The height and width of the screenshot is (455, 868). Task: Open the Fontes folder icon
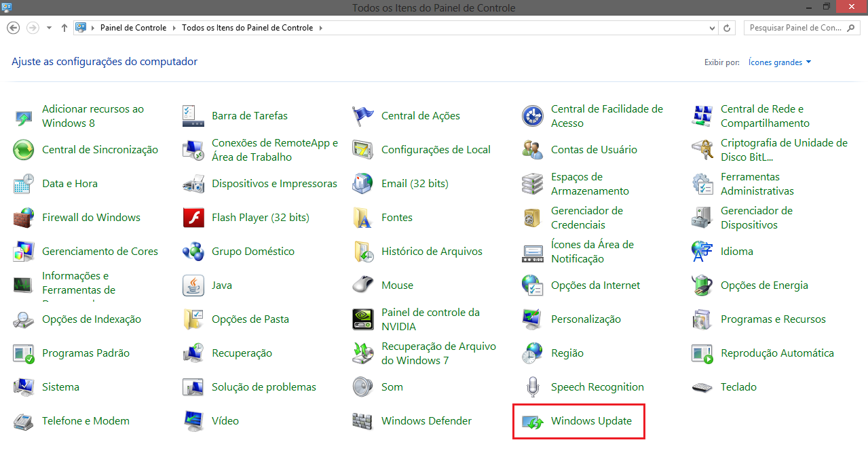click(x=363, y=218)
